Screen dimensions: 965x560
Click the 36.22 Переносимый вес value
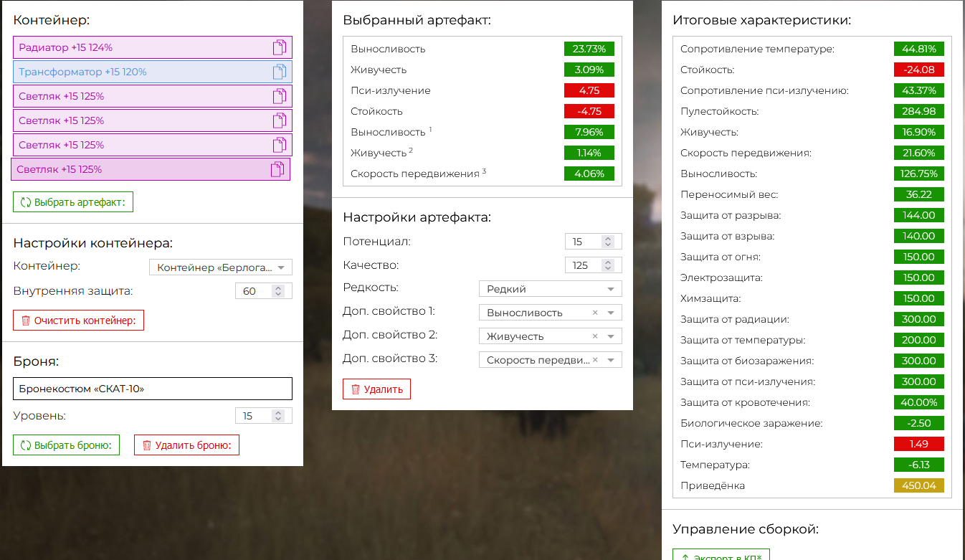pos(919,194)
